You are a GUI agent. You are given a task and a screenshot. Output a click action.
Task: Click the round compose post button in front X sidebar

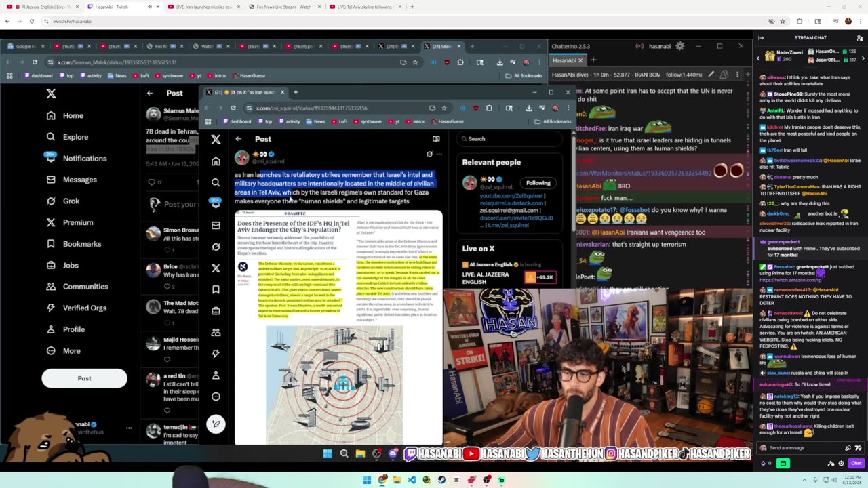[x=216, y=424]
